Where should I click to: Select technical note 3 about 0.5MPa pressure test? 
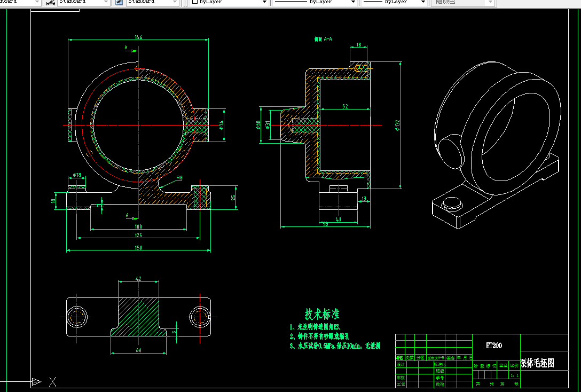tap(335, 346)
